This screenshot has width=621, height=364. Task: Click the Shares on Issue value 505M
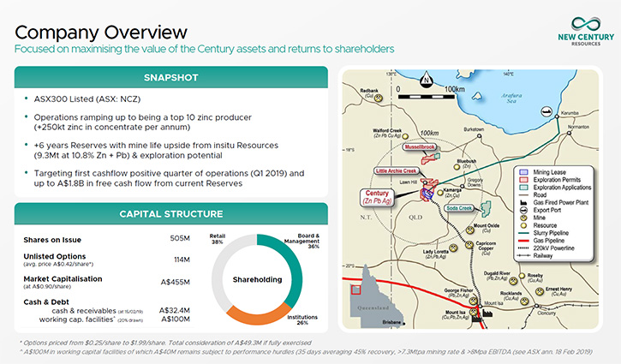(180, 238)
